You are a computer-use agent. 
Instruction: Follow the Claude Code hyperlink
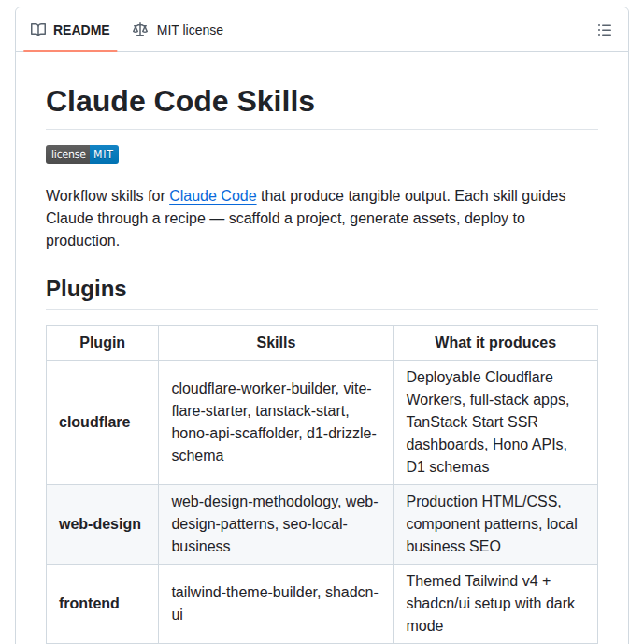(213, 196)
